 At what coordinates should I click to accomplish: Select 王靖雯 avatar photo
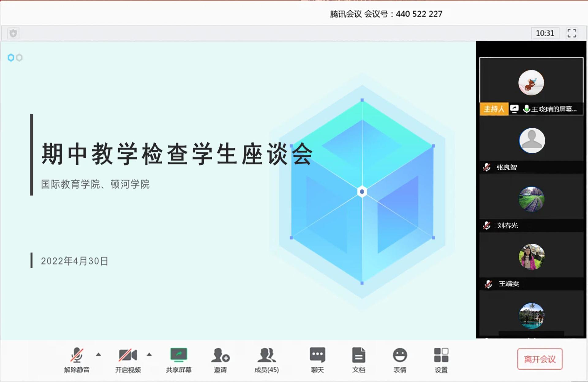[x=531, y=257]
